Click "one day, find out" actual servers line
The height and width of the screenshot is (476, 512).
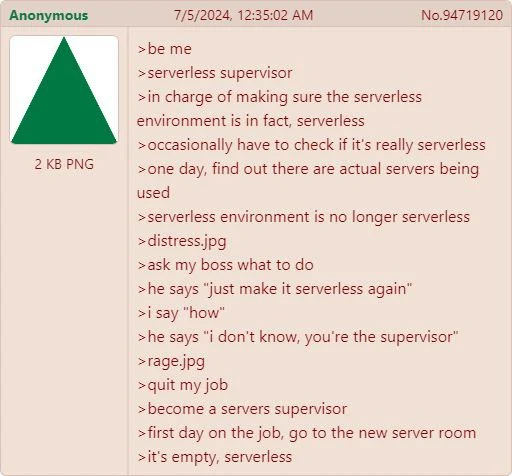pyautogui.click(x=308, y=181)
